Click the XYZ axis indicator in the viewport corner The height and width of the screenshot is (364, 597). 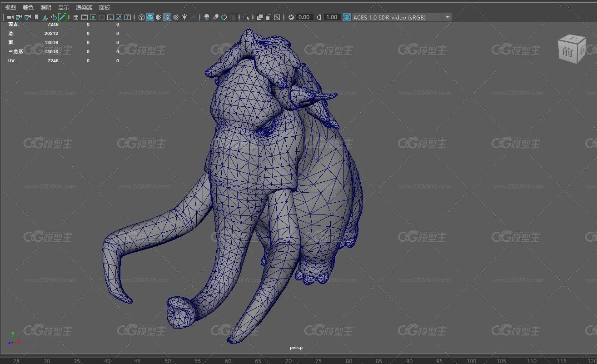[14, 339]
